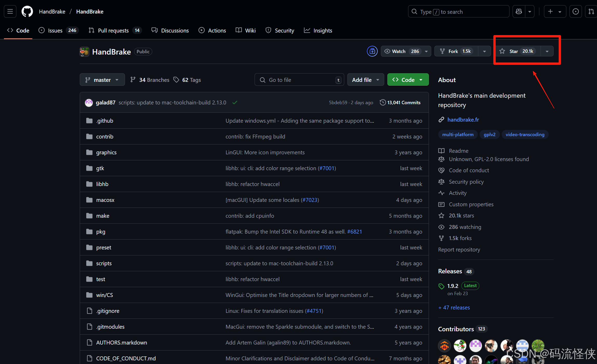This screenshot has width=597, height=364.
Task: Click the Tags label icon
Action: (176, 80)
